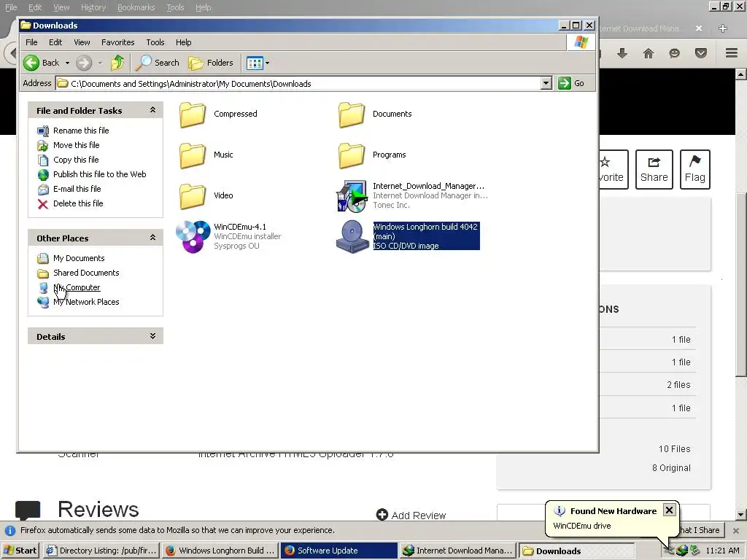747x560 pixels.
Task: Click Publish this file to the Web
Action: click(99, 174)
